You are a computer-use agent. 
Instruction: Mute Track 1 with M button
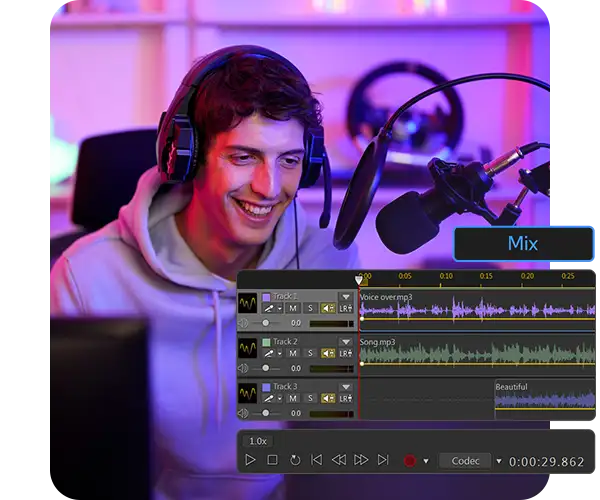tap(293, 308)
